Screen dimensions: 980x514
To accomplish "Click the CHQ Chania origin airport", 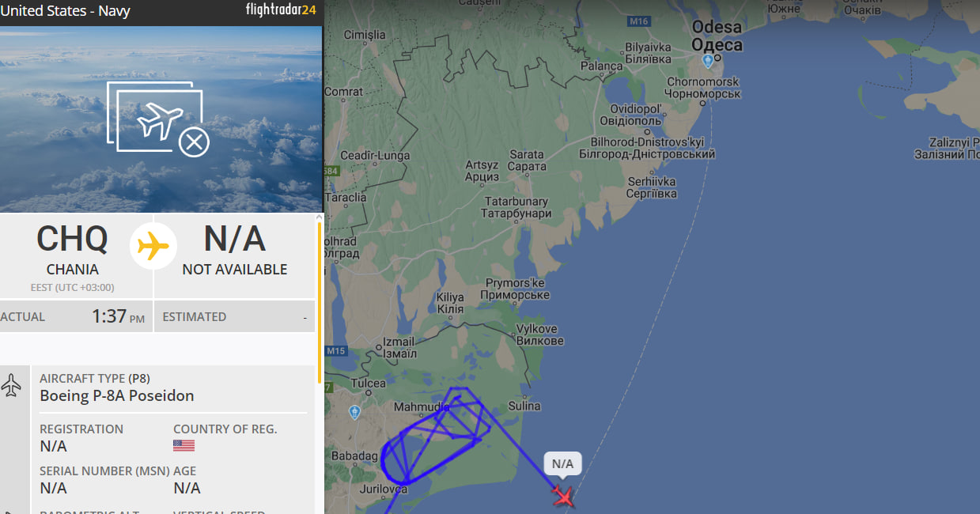I will [73, 249].
